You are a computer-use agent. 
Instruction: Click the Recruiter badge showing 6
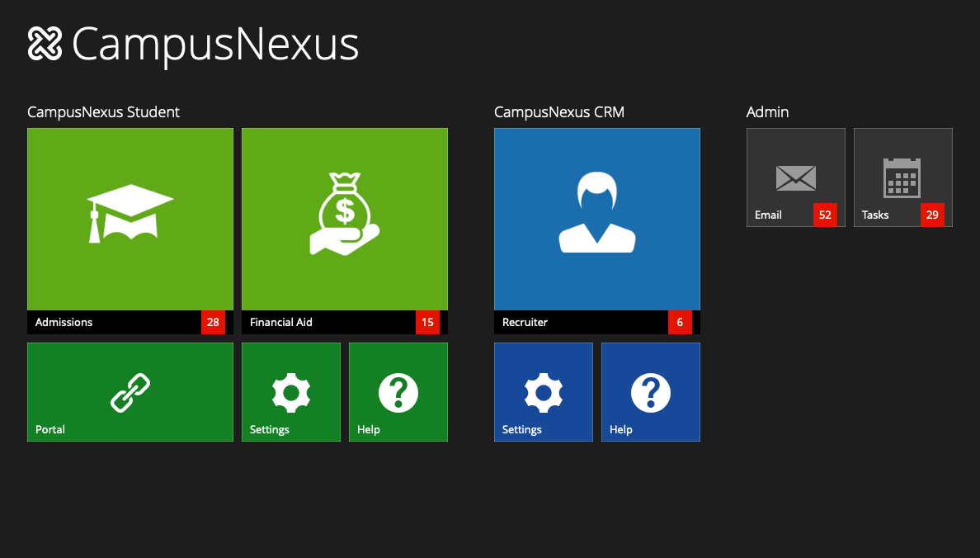[680, 322]
